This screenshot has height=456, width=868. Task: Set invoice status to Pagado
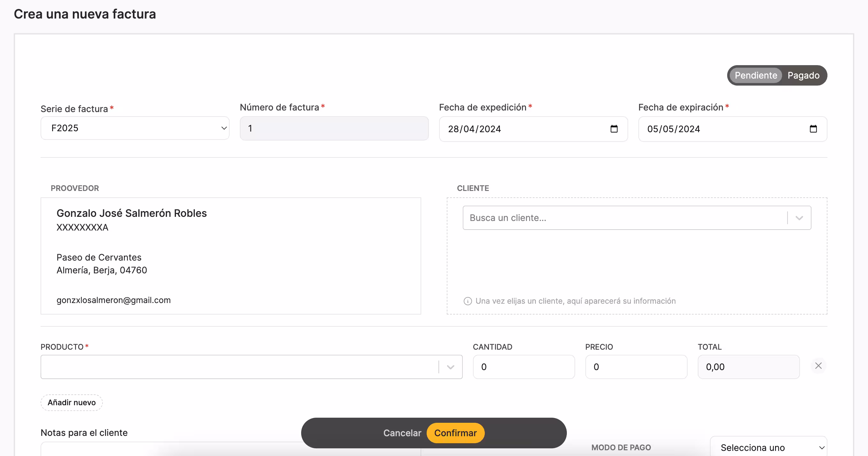pyautogui.click(x=803, y=75)
